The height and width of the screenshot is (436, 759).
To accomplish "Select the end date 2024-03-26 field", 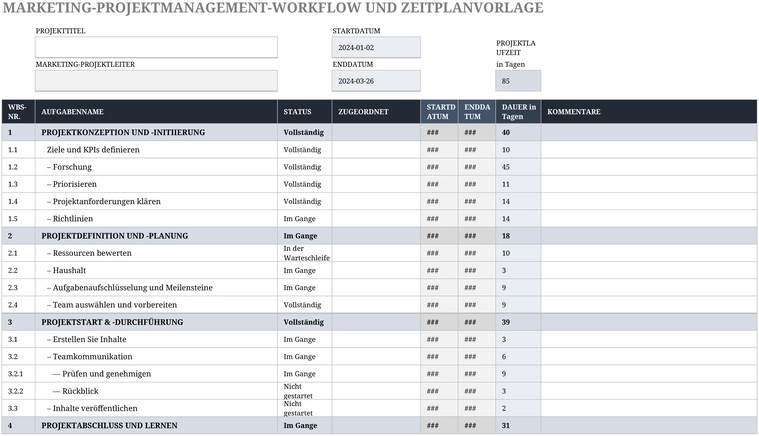I will [x=376, y=80].
